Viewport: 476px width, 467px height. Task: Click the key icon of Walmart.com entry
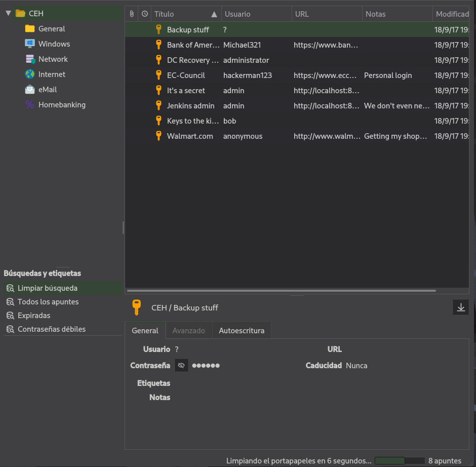(158, 136)
